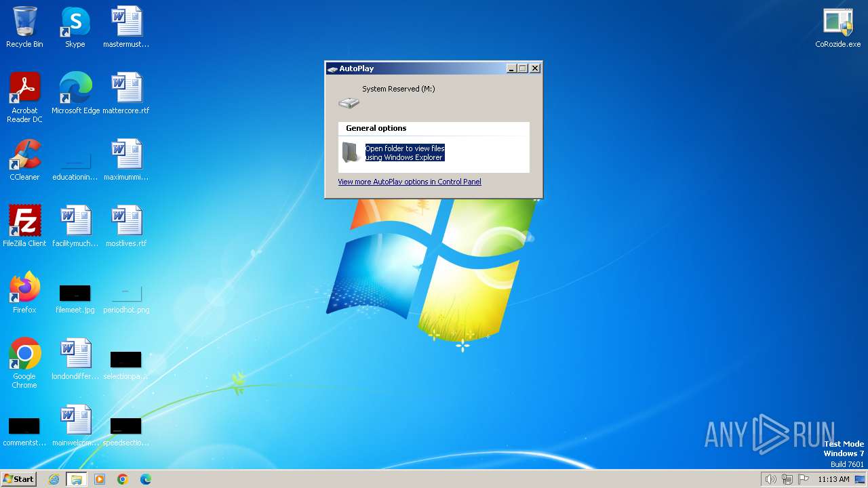Screen dimensions: 868x488
Task: Select the Firefox desktop shortcut
Action: point(24,293)
